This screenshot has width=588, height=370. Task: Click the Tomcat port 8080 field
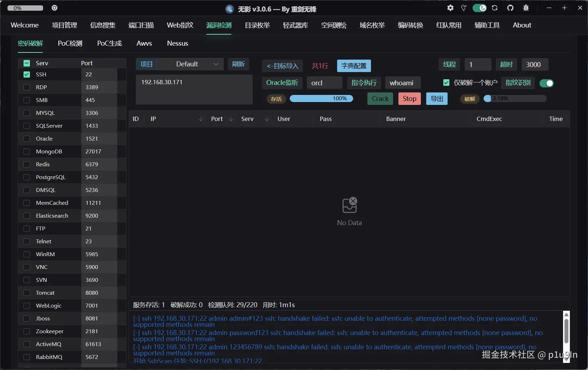[99, 293]
